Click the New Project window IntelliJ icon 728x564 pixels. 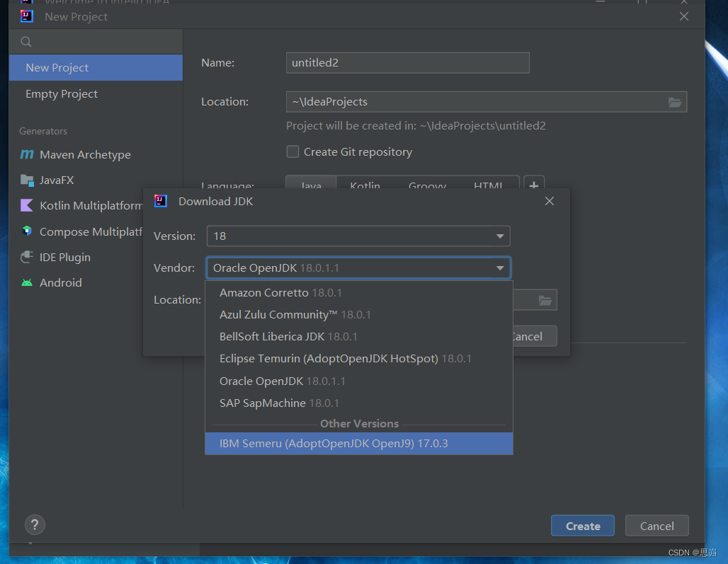click(27, 16)
